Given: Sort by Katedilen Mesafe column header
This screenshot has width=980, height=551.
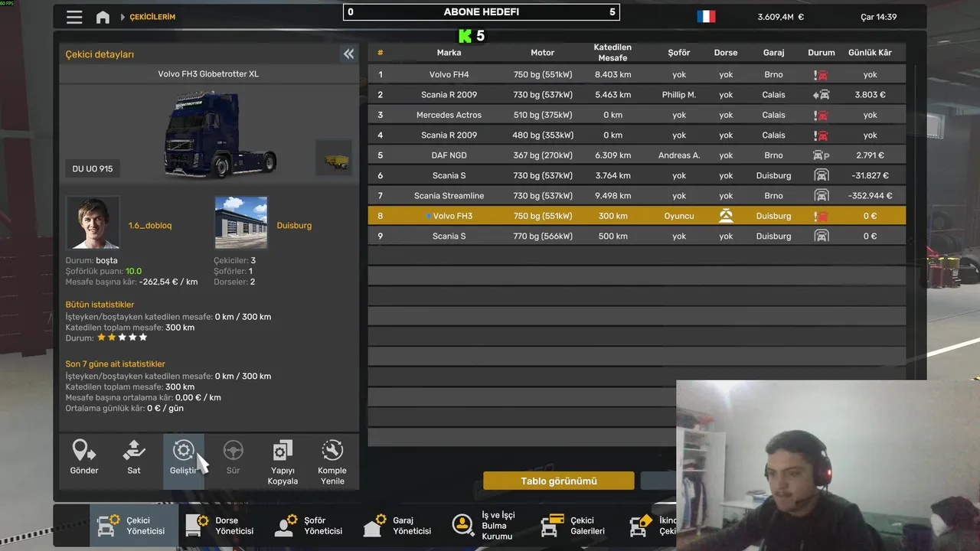Looking at the screenshot, I should [612, 53].
